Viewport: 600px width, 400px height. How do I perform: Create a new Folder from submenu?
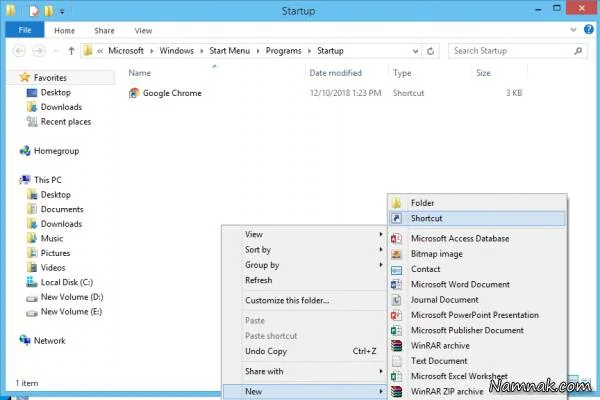[477, 203]
